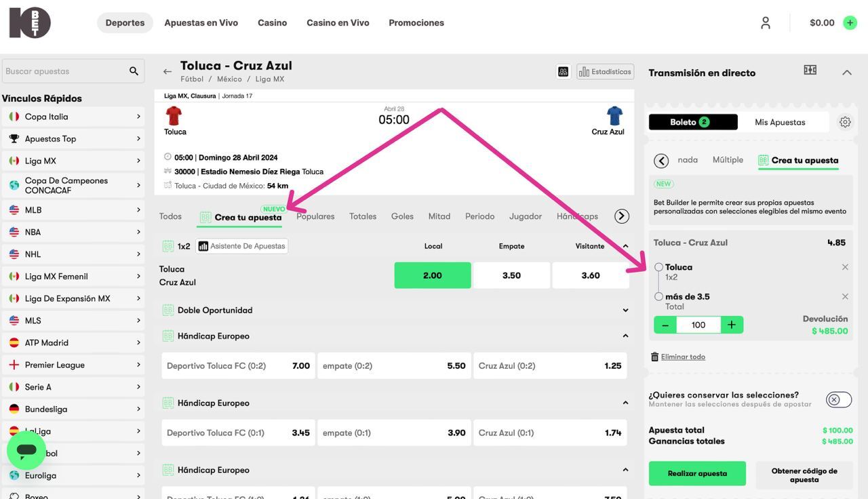This screenshot has width=868, height=499.
Task: Switch to the Múltiple betslip tab
Action: coord(728,160)
